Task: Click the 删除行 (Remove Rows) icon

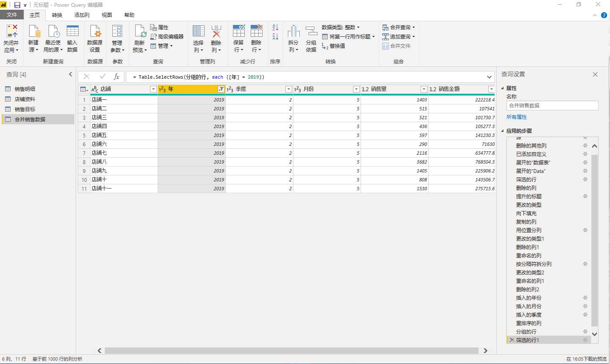Action: (x=257, y=31)
